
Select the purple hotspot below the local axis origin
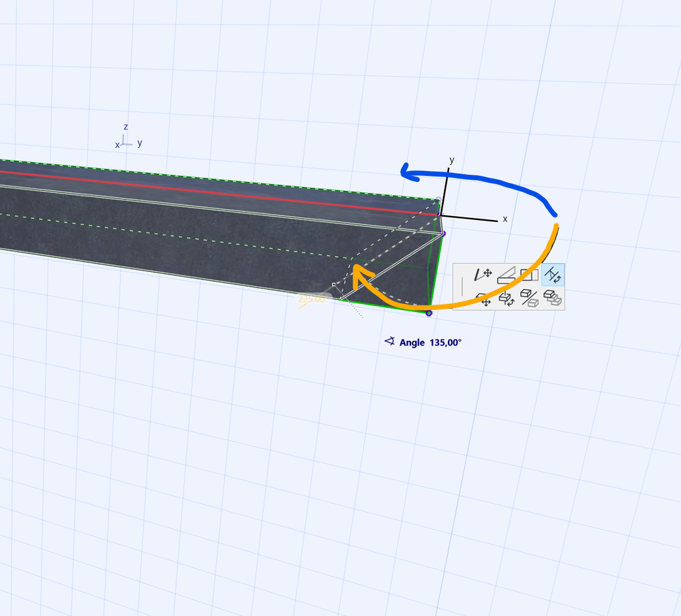click(443, 234)
